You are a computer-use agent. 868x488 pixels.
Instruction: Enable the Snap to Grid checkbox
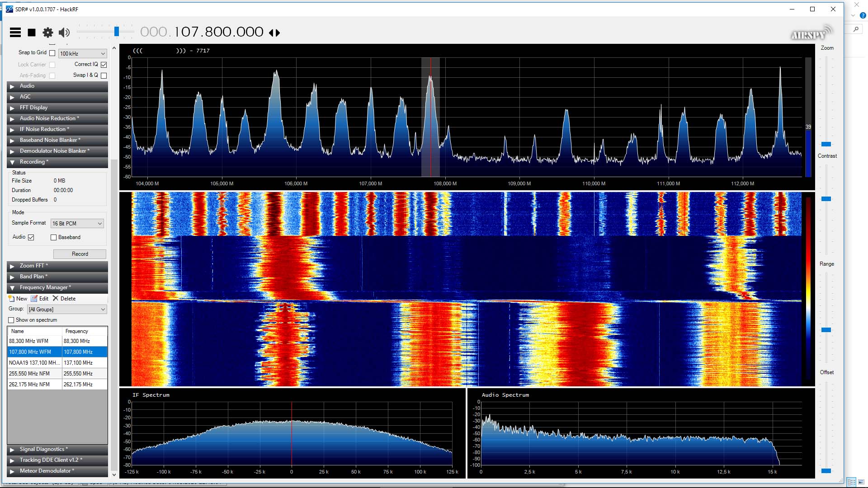pos(52,53)
